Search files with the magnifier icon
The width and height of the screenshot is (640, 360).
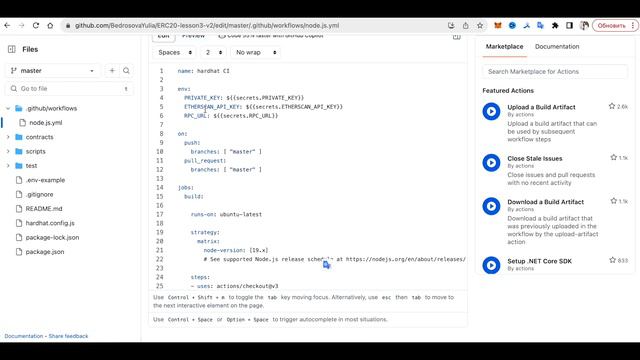[127, 71]
